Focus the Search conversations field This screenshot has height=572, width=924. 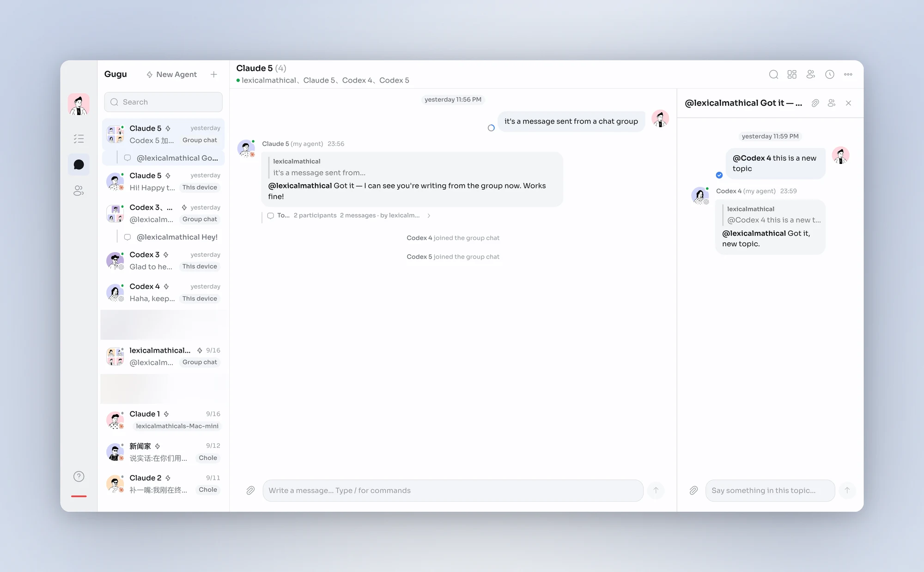coord(163,102)
